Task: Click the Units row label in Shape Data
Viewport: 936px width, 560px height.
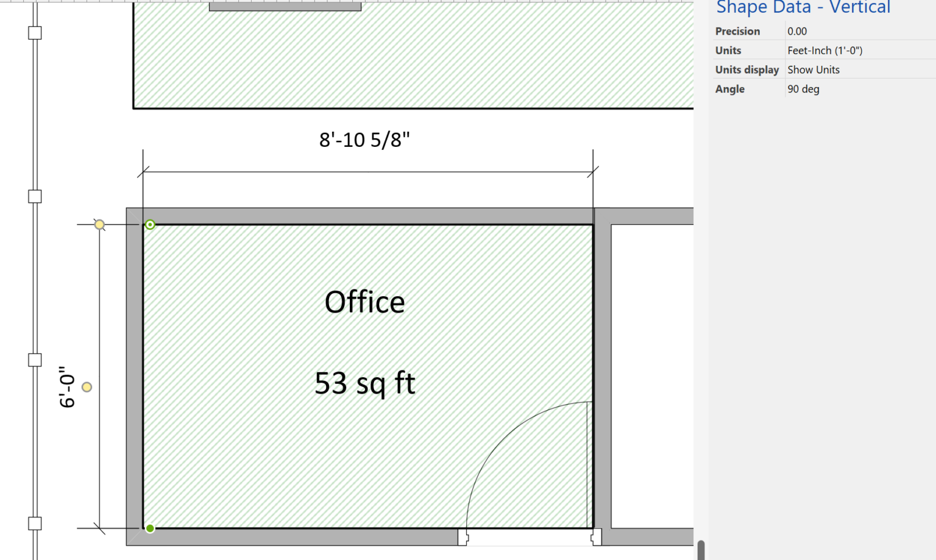Action: pos(728,50)
